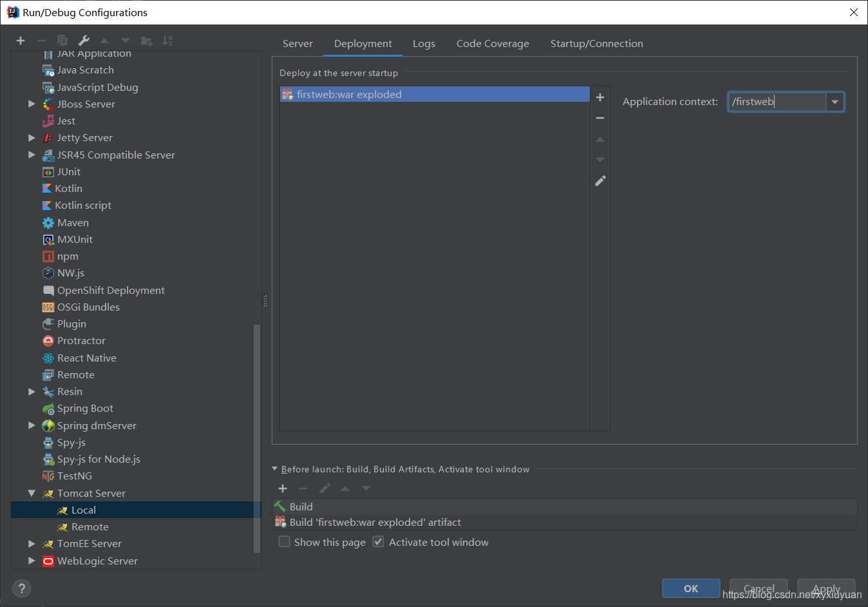
Task: Enable Show this page checkbox
Action: [284, 542]
